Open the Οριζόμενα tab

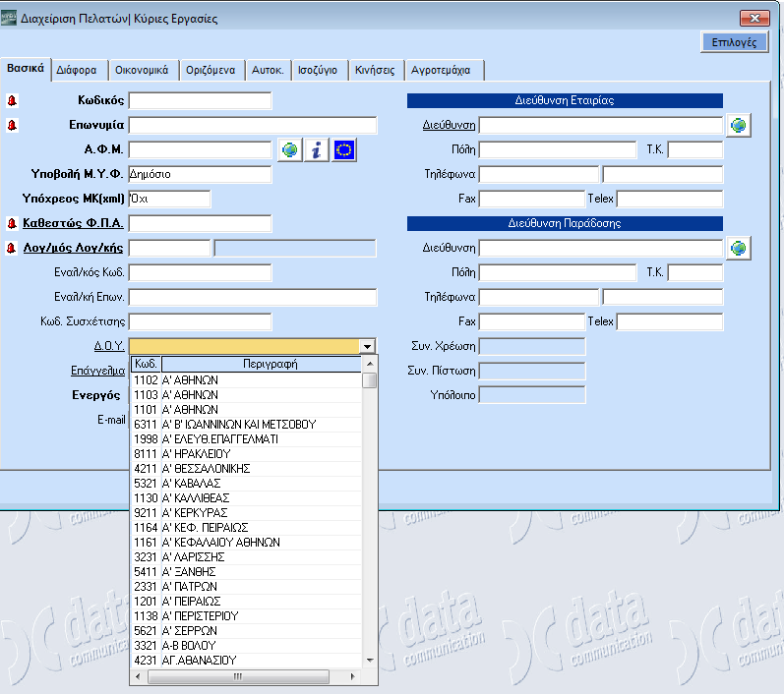pyautogui.click(x=211, y=70)
